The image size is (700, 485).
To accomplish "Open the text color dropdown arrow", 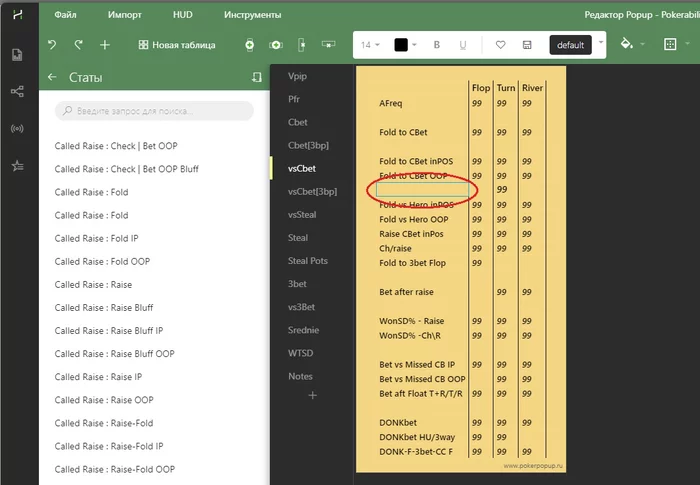I will [x=414, y=45].
